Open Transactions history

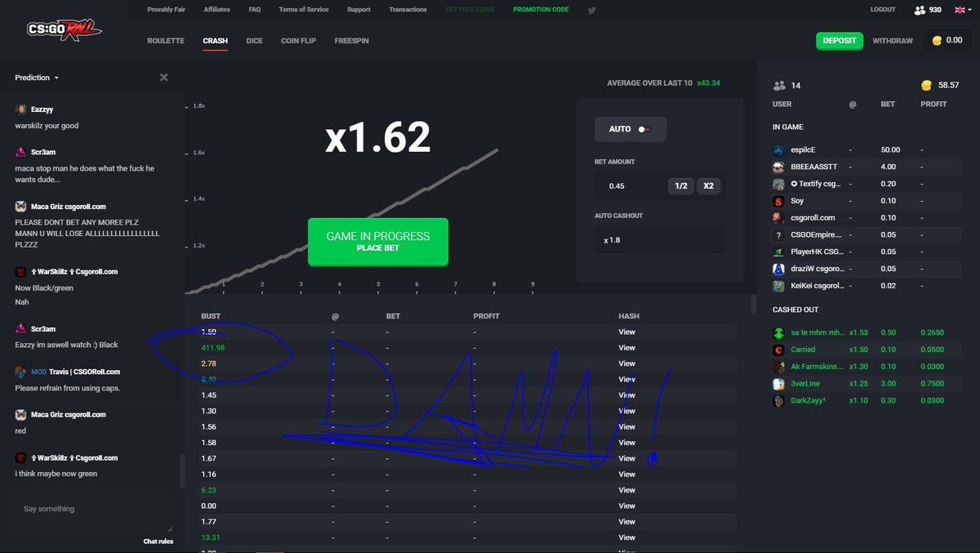[408, 10]
